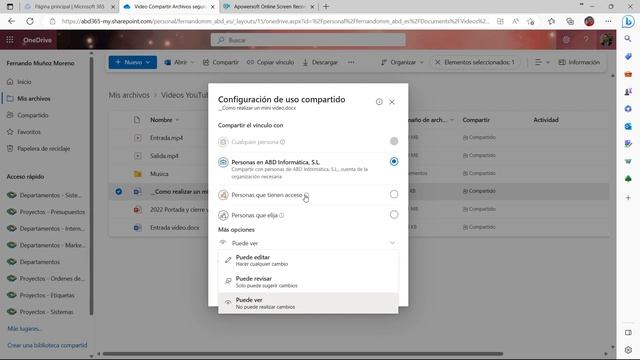Open Entrada video.docx file
Viewport: 640px width, 360px height.
click(175, 228)
